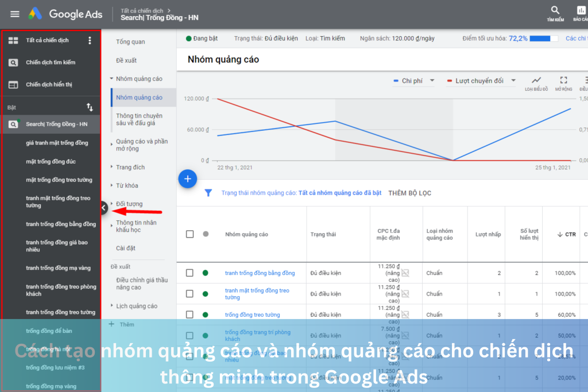The image size is (588, 392).
Task: Click the Tất cả chiến dịch breadcrumb
Action: coord(142,11)
